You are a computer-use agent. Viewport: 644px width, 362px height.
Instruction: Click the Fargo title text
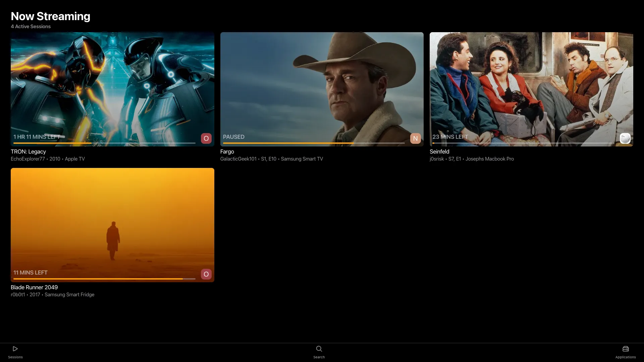point(227,152)
